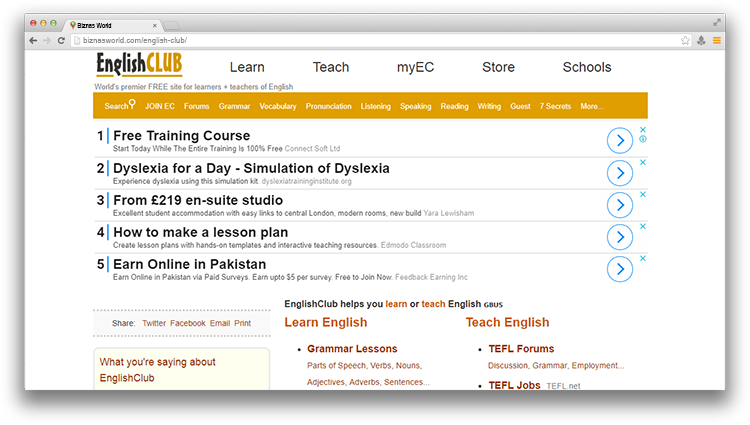Open the Chrome hamburger menu
The height and width of the screenshot is (425, 750).
[716, 41]
